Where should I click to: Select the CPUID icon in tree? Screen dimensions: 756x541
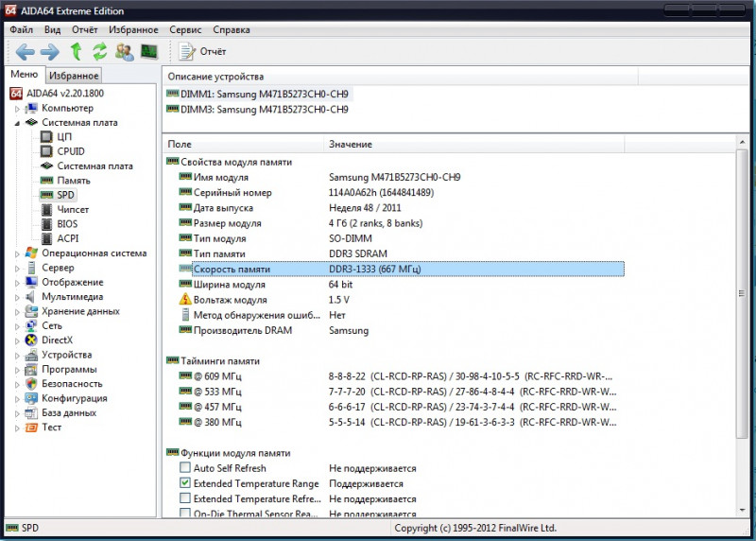point(46,151)
